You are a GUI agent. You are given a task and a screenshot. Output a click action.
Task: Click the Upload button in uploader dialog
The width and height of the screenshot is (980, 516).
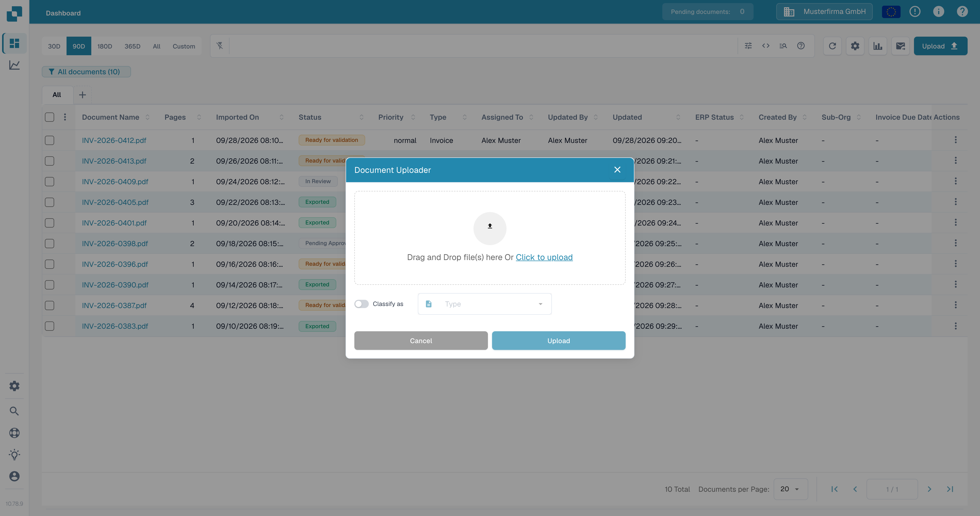click(x=559, y=341)
